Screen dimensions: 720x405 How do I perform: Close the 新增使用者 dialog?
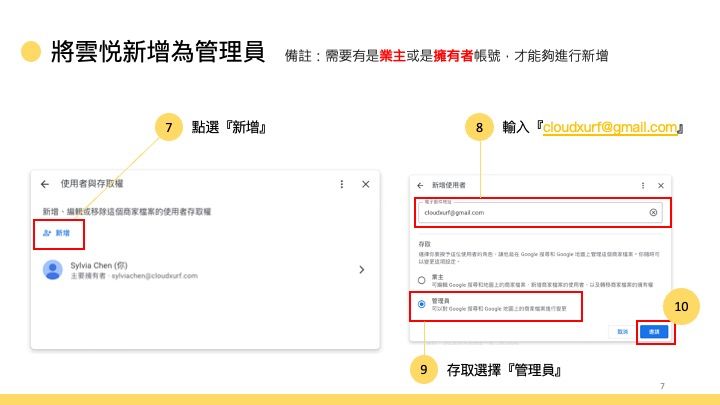coord(660,186)
